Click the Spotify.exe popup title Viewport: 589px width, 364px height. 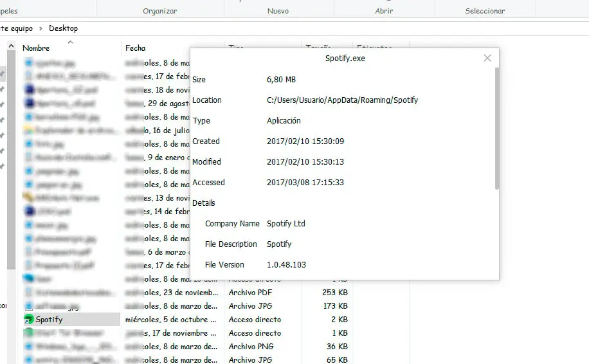(x=345, y=59)
